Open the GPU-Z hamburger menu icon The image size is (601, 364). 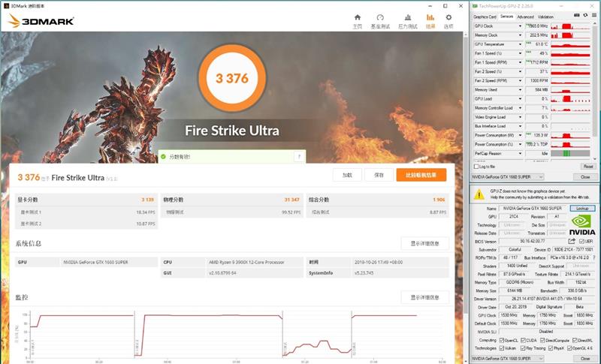(x=594, y=15)
